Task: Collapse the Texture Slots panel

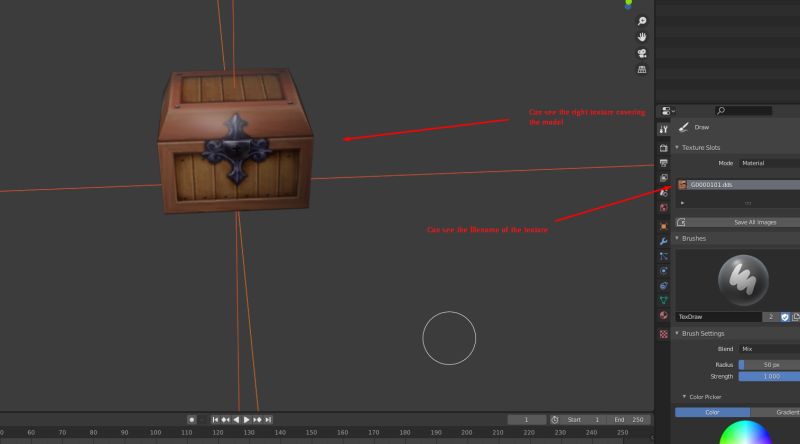Action: pyautogui.click(x=677, y=147)
